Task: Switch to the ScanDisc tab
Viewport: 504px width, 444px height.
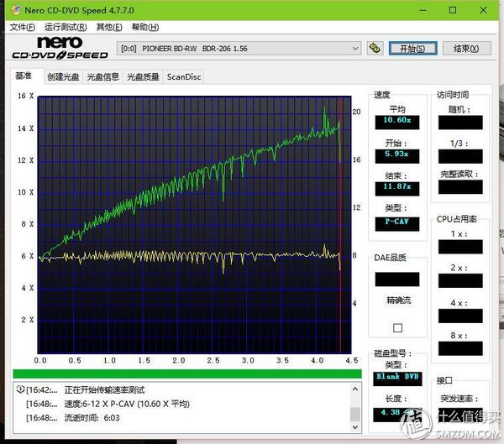Action: pos(184,76)
